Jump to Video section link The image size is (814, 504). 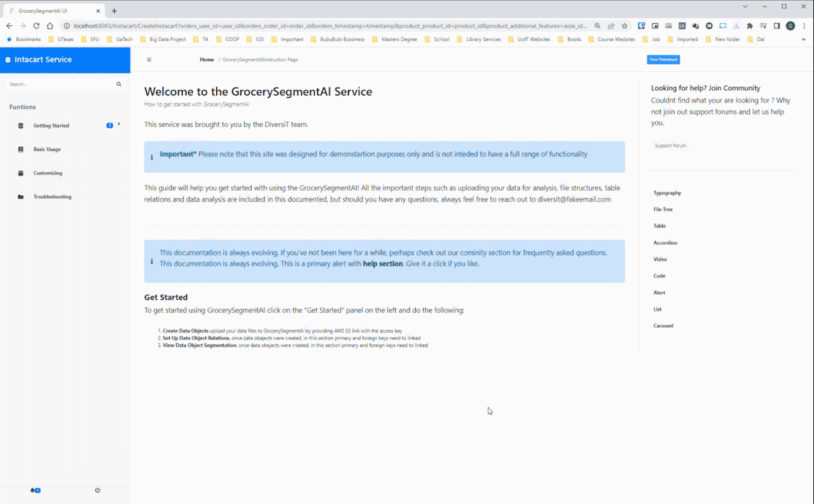click(660, 259)
